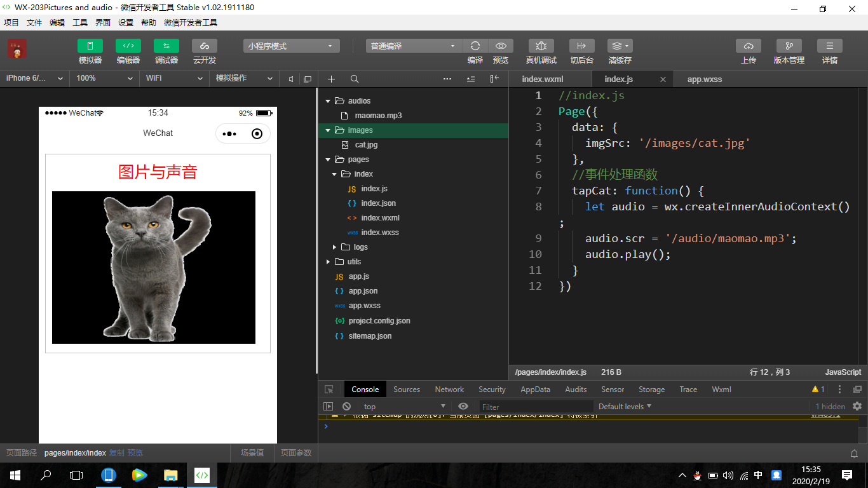Image resolution: width=868 pixels, height=488 pixels.
Task: Switch to the AppData devtools tab
Action: coord(535,390)
